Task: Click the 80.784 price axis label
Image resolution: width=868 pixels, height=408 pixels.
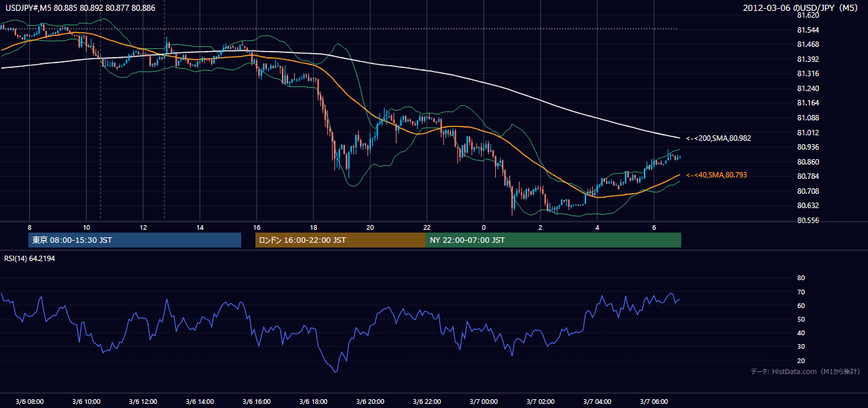Action: [807, 176]
